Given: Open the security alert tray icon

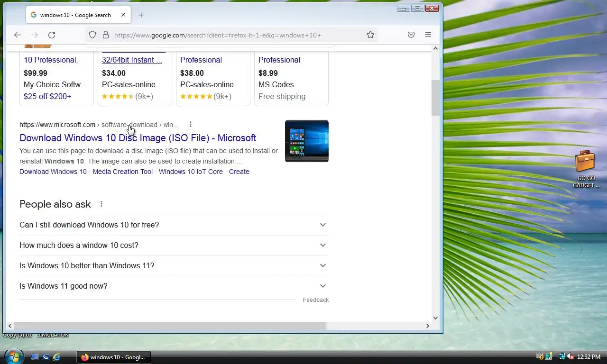Looking at the screenshot, I should coord(540,356).
